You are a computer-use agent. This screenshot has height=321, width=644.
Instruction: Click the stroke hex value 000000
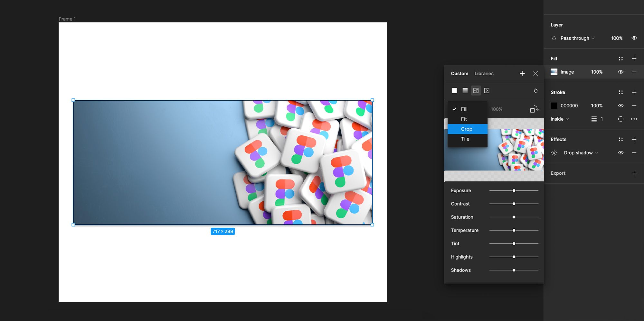pyautogui.click(x=569, y=105)
